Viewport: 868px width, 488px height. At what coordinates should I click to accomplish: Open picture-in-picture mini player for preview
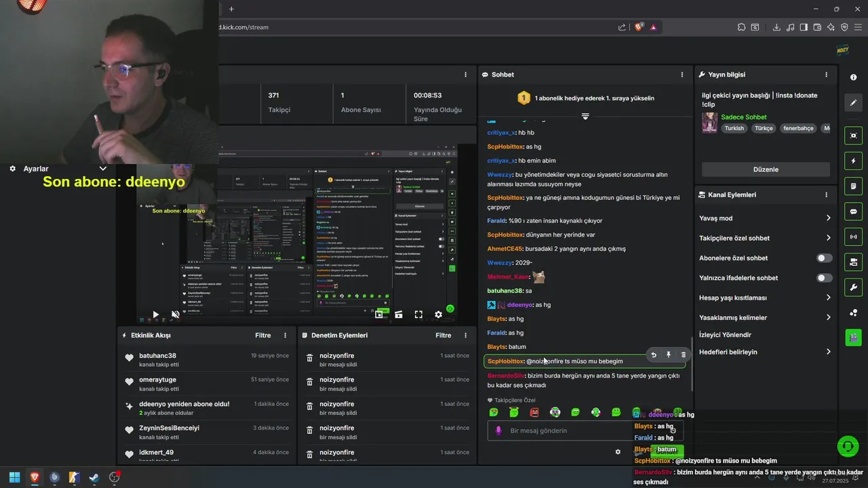[x=379, y=314]
